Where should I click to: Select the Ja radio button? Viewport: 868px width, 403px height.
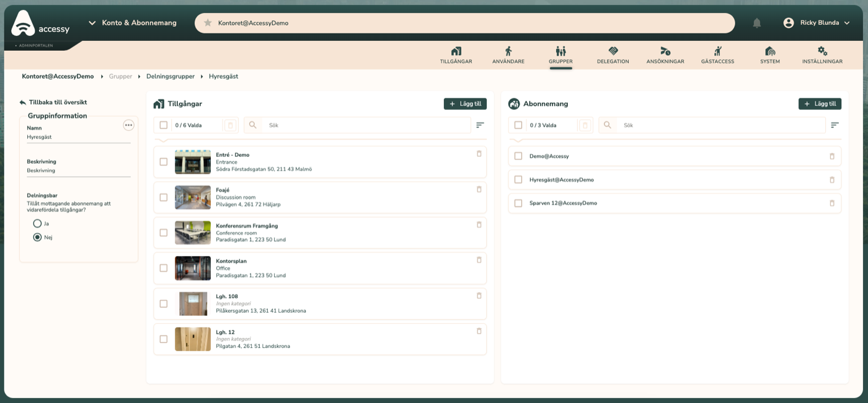coord(37,223)
